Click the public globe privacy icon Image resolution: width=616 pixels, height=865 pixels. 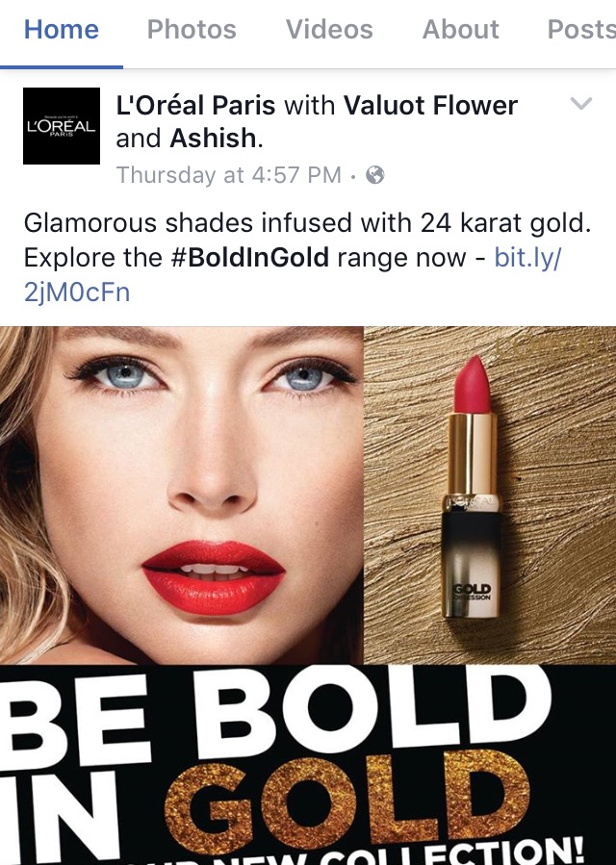[374, 175]
